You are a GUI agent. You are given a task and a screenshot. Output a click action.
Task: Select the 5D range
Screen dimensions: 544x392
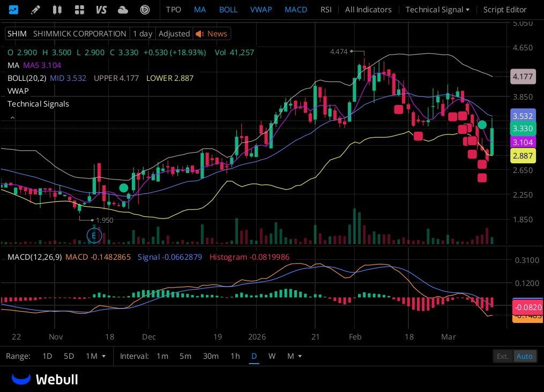[69, 356]
